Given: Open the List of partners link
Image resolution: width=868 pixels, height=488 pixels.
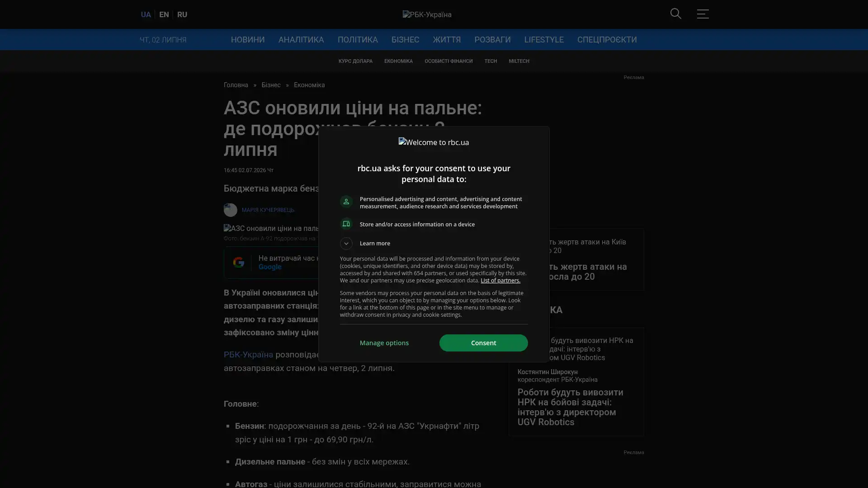Looking at the screenshot, I should 500,281.
